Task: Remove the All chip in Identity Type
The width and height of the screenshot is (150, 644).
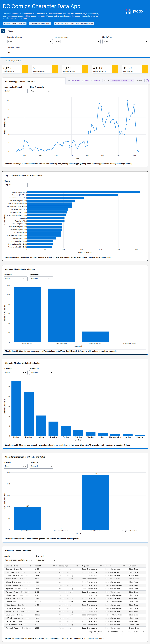Action: coord(104,42)
